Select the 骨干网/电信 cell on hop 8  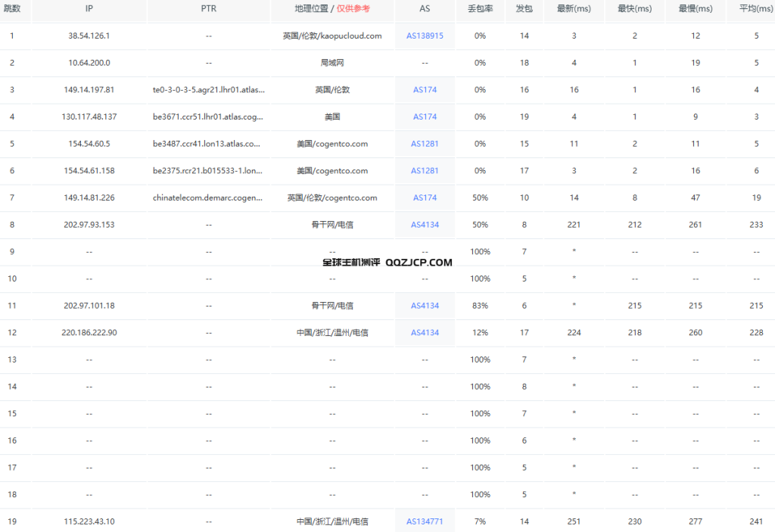pyautogui.click(x=331, y=224)
